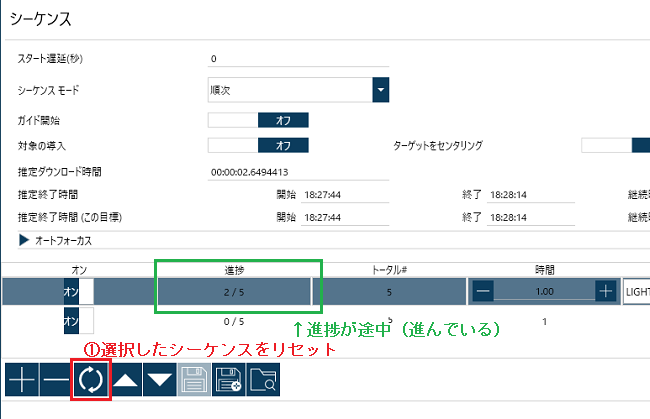Viewport: 650px width, 419px height.
Task: Edit the スタート遅延(秒) input field
Action: pyautogui.click(x=298, y=59)
